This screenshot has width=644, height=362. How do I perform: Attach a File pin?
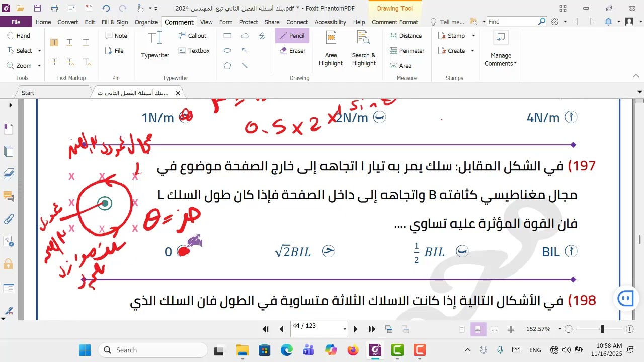pyautogui.click(x=114, y=51)
